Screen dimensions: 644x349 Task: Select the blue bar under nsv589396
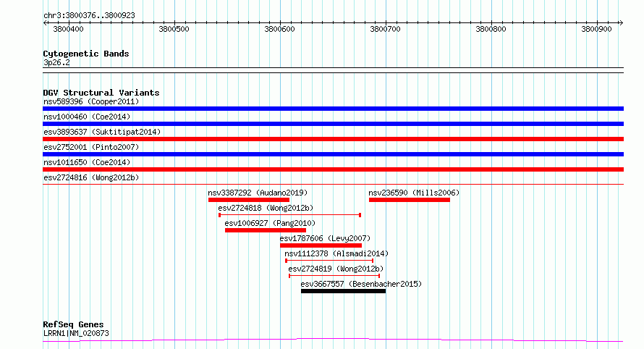pos(333,109)
